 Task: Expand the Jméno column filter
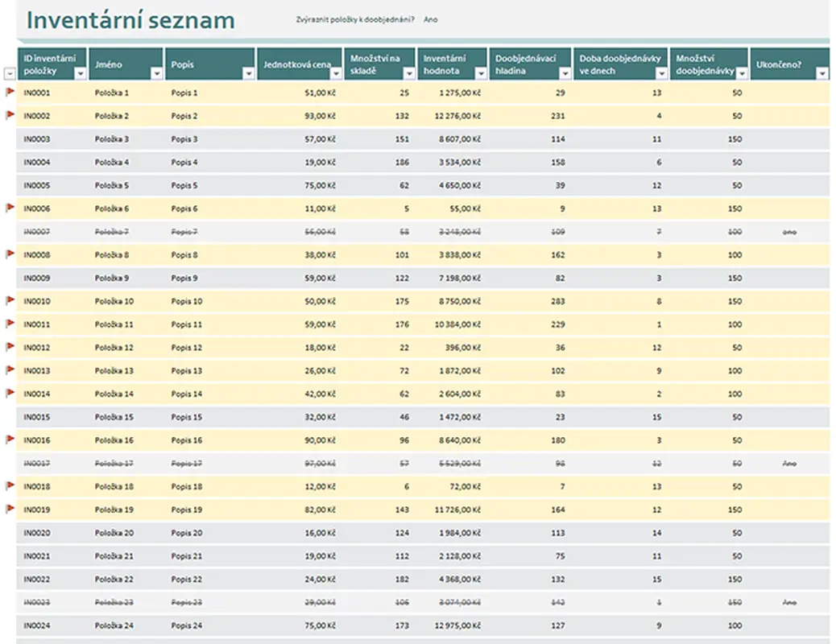coord(157,73)
